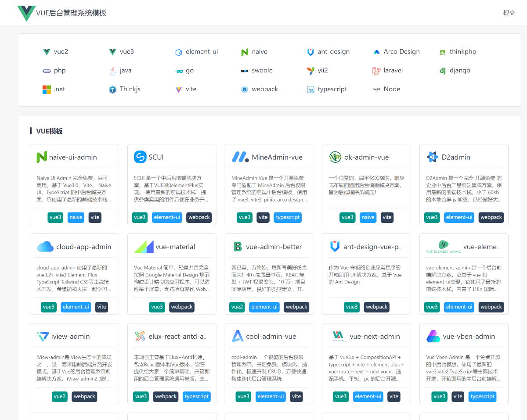
Task: Click the MineAdmin-vue card logo
Action: point(240,157)
